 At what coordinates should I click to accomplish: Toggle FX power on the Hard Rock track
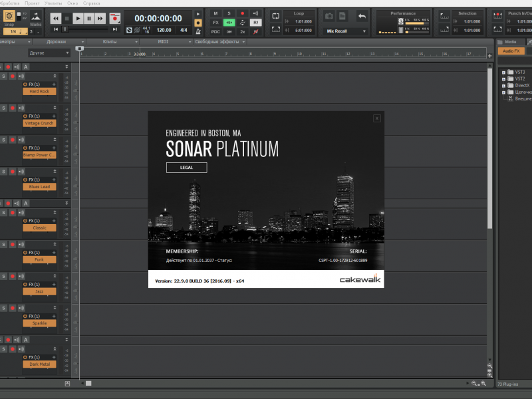point(25,84)
